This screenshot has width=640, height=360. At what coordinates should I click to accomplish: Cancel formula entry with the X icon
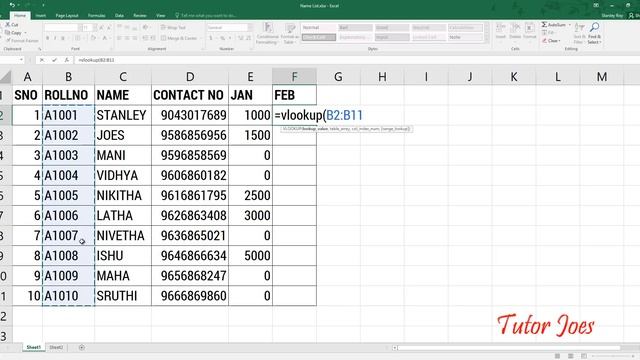point(42,60)
